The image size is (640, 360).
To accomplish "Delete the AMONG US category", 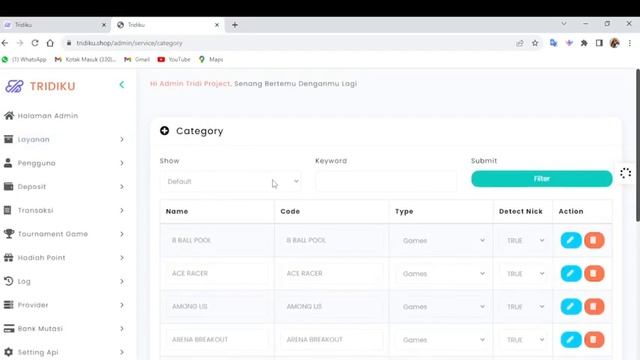I will pyautogui.click(x=594, y=307).
